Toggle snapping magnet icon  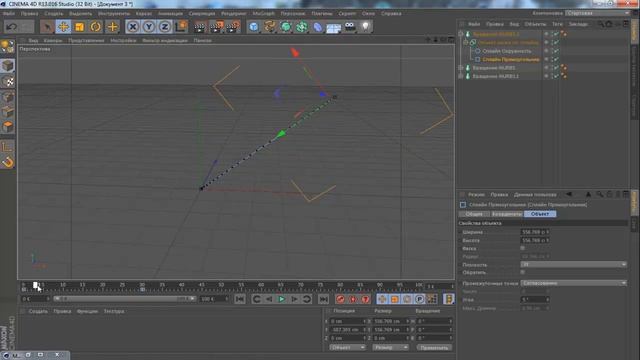click(8, 162)
